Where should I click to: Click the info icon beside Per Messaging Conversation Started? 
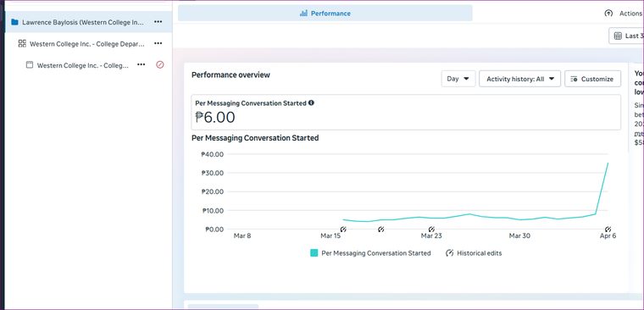(311, 102)
